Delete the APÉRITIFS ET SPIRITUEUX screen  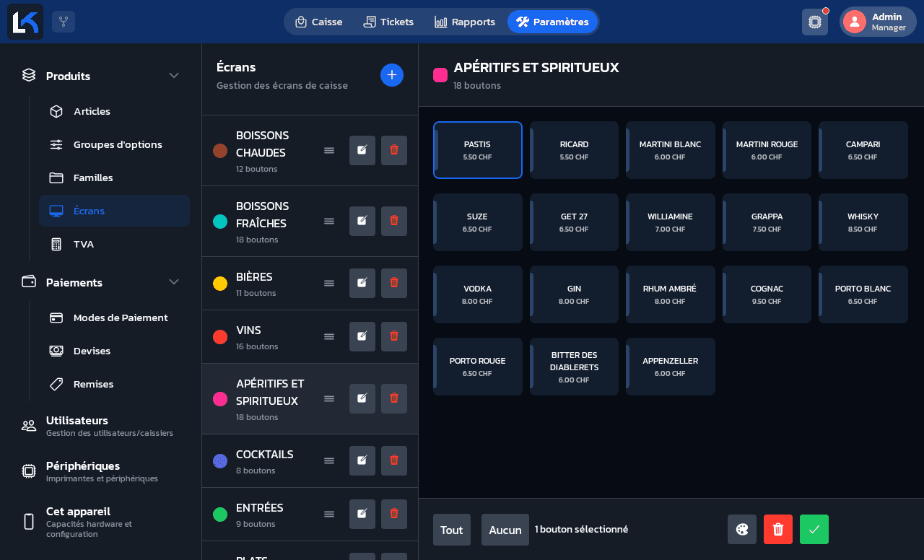click(394, 398)
